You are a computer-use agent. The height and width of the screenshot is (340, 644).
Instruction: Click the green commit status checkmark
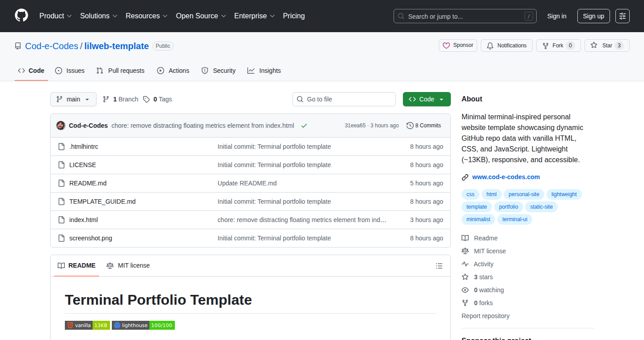304,126
